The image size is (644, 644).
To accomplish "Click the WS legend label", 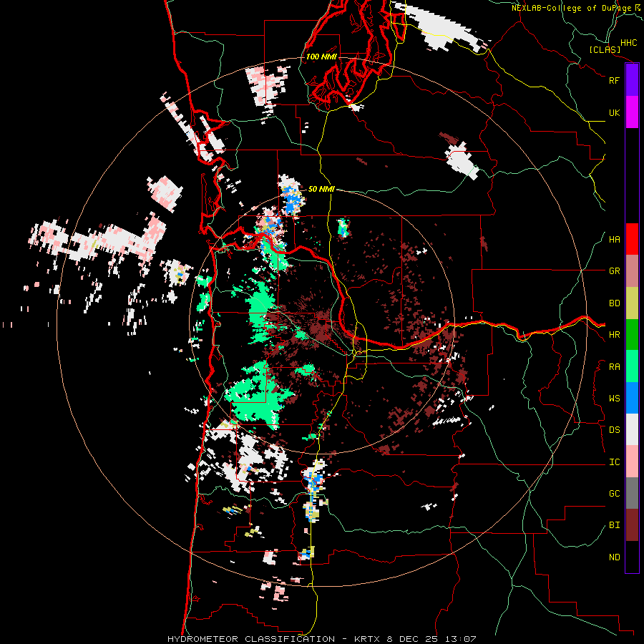I will (x=614, y=399).
